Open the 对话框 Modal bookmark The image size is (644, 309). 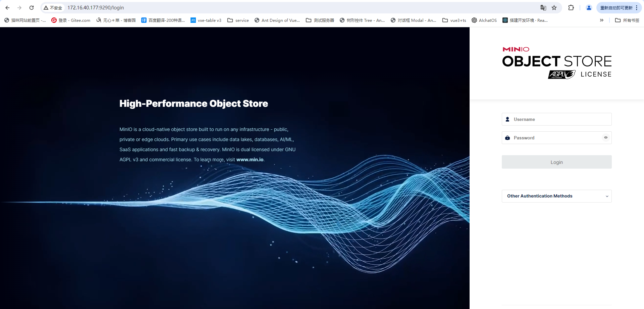click(413, 20)
